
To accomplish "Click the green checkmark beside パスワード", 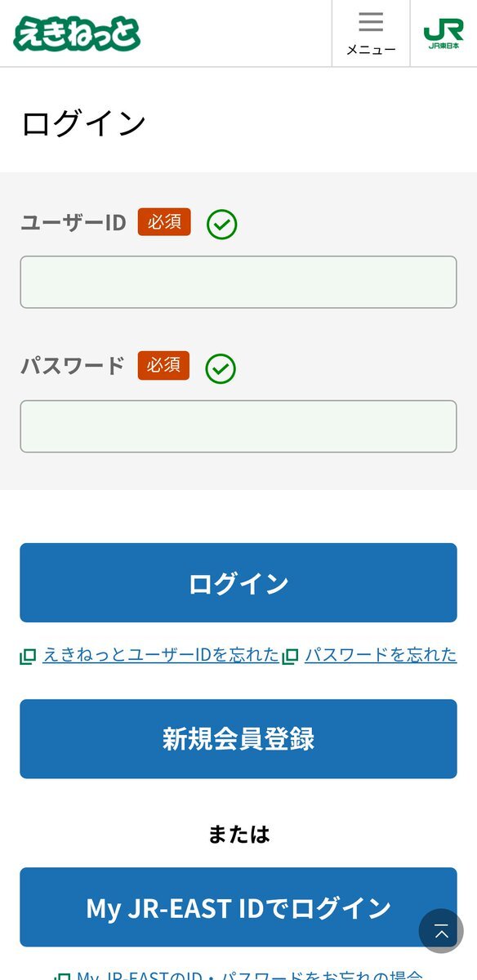I will click(x=221, y=368).
